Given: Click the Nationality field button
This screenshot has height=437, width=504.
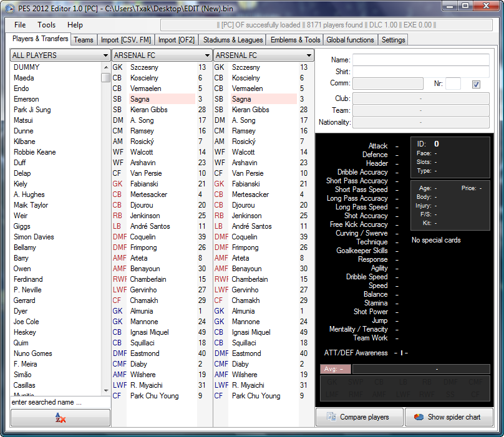Looking at the screenshot, I should [x=421, y=122].
